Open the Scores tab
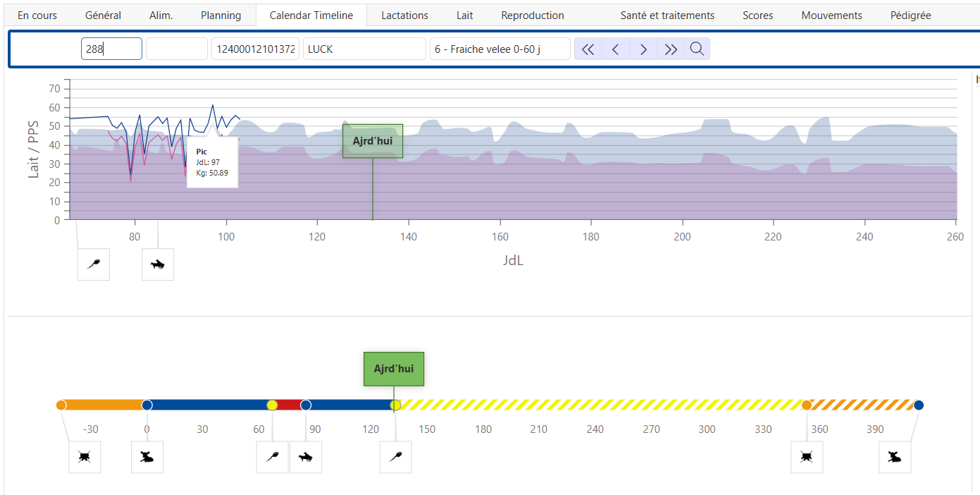 click(x=757, y=15)
